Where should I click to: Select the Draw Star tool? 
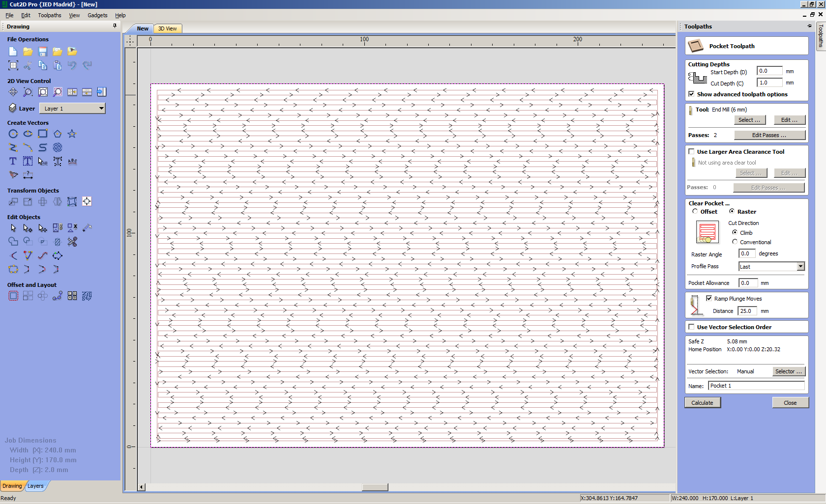coord(72,134)
